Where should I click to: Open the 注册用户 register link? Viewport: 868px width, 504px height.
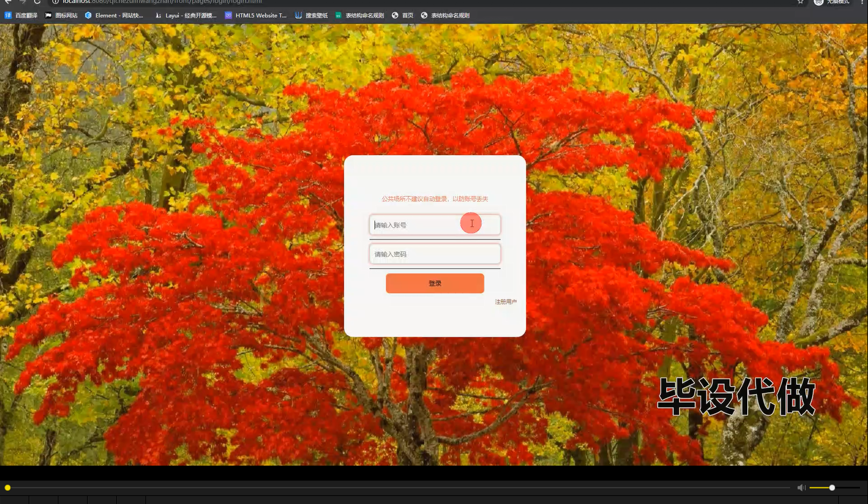[x=506, y=302]
